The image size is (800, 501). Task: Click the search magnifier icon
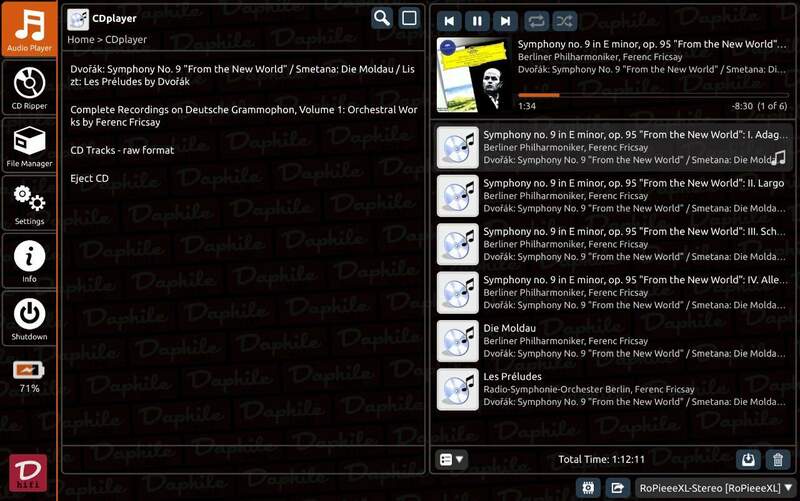(381, 18)
